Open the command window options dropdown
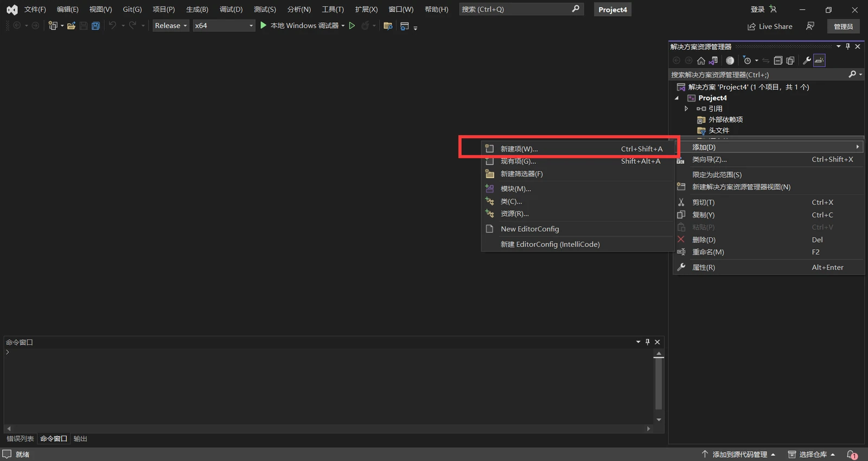This screenshot has width=868, height=461. [x=638, y=342]
